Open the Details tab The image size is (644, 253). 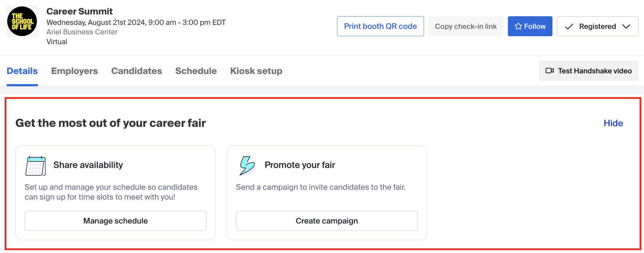point(22,71)
